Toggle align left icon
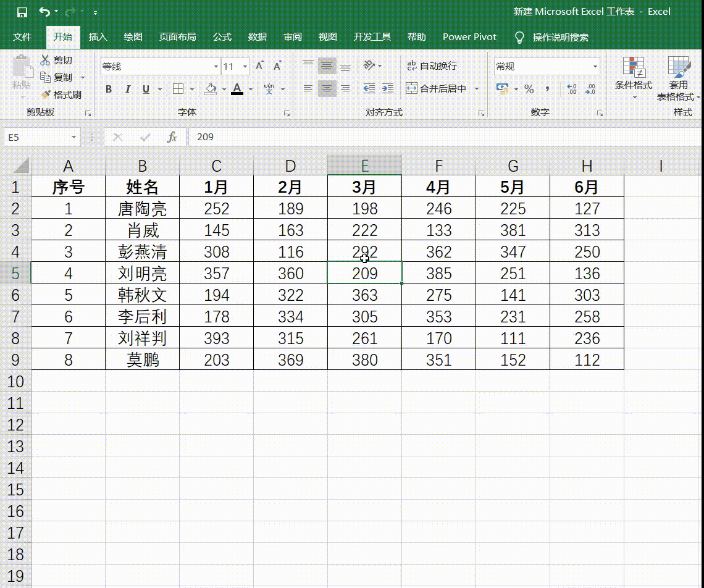This screenshot has width=704, height=588. click(x=308, y=88)
